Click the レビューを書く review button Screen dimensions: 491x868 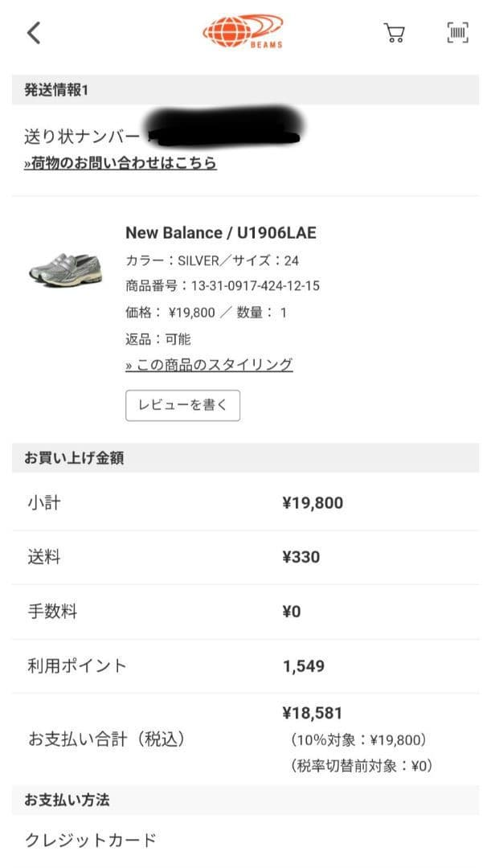click(182, 405)
